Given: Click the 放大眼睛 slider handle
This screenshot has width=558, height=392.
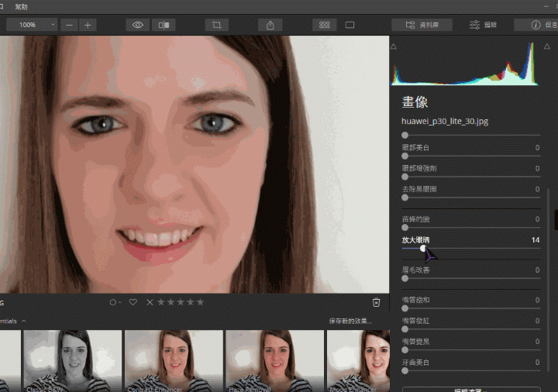Looking at the screenshot, I should (423, 249).
